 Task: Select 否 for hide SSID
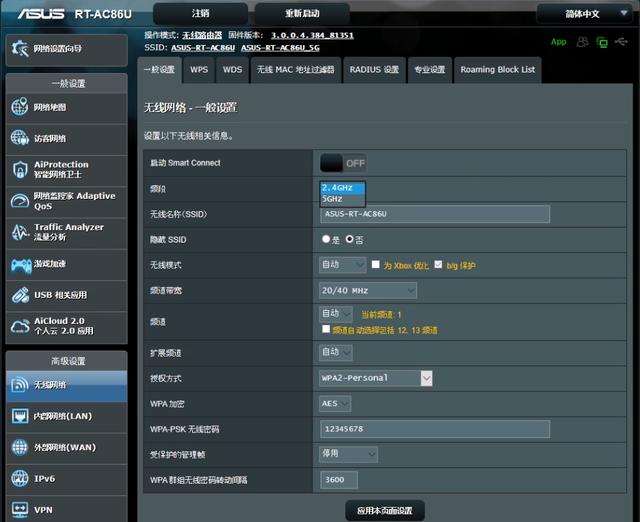(x=349, y=239)
